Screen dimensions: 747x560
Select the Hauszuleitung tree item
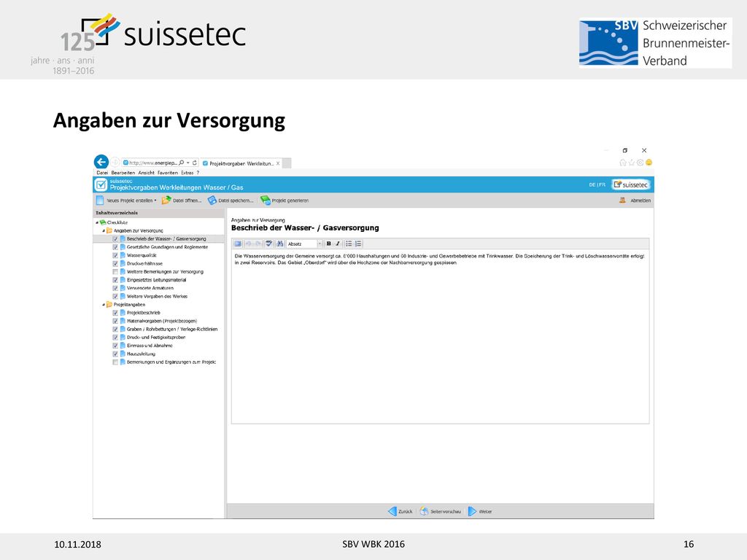coord(141,354)
